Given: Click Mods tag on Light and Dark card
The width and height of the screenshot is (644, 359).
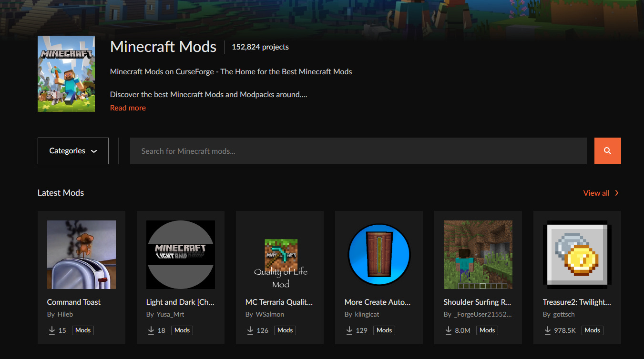Looking at the screenshot, I should 182,330.
